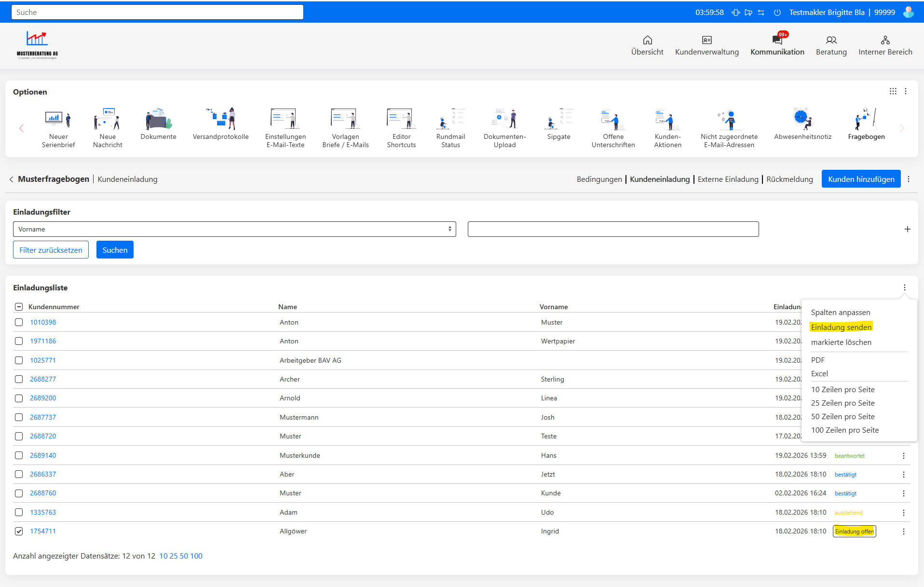924x587 pixels.
Task: Choose Einladung senden from the menu
Action: pos(841,327)
